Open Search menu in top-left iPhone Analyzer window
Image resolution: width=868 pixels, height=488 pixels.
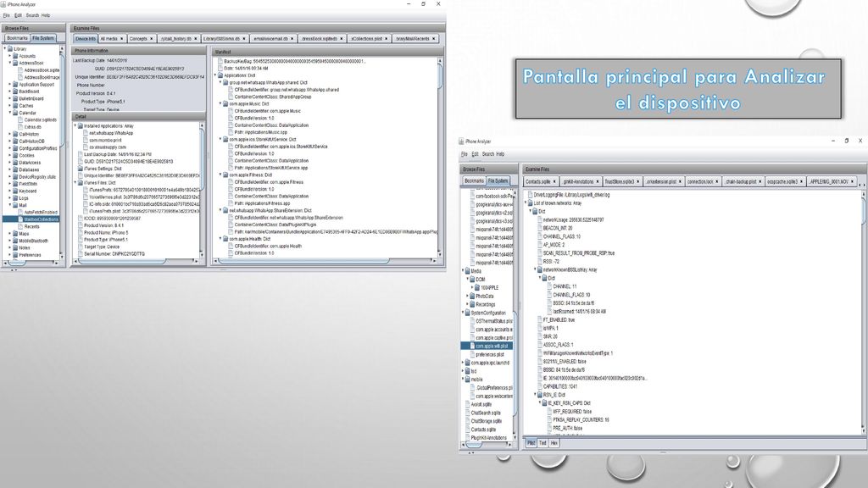tap(32, 15)
